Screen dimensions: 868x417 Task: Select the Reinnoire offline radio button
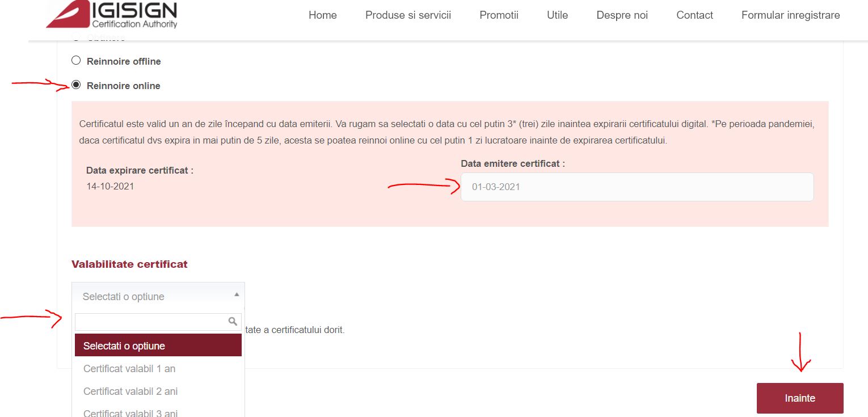(76, 60)
